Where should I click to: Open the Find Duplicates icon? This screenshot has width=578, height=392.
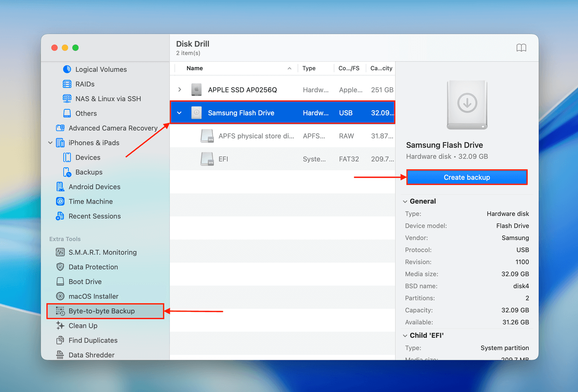tap(60, 340)
